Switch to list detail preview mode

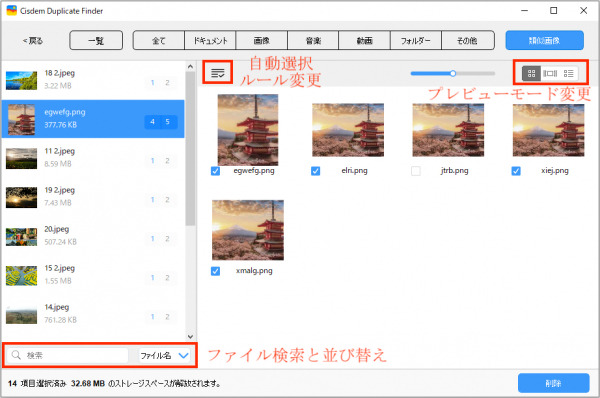(569, 73)
